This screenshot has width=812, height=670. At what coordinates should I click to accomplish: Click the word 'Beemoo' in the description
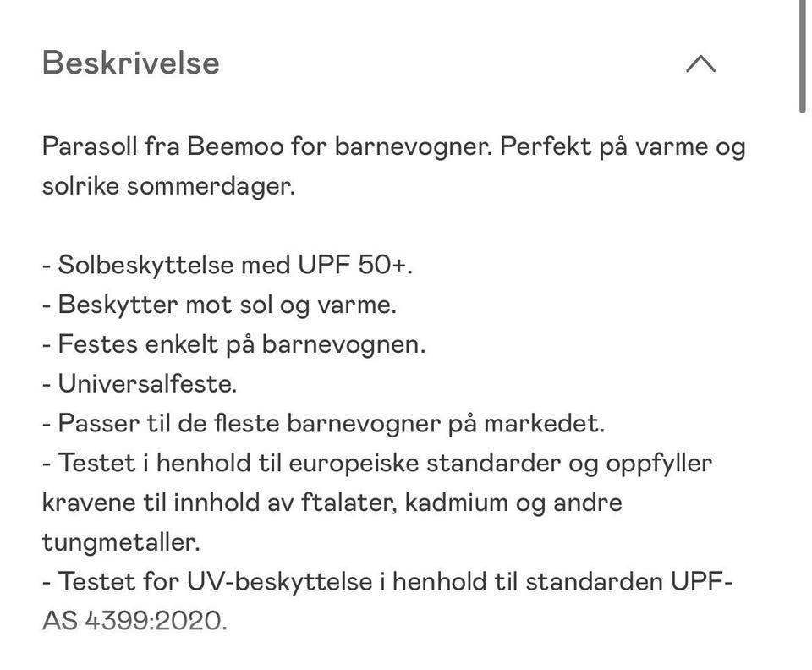(235, 146)
